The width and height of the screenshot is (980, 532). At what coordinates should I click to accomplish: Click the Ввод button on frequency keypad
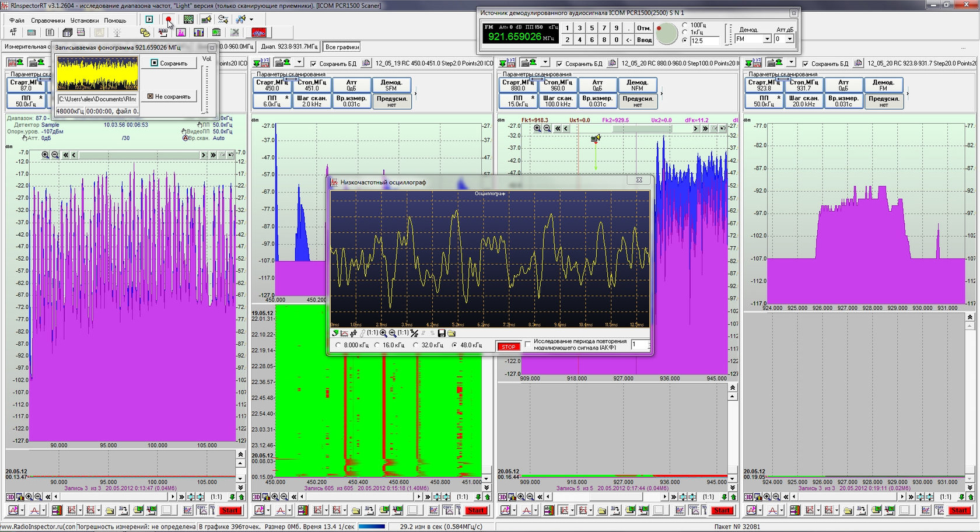tap(644, 40)
